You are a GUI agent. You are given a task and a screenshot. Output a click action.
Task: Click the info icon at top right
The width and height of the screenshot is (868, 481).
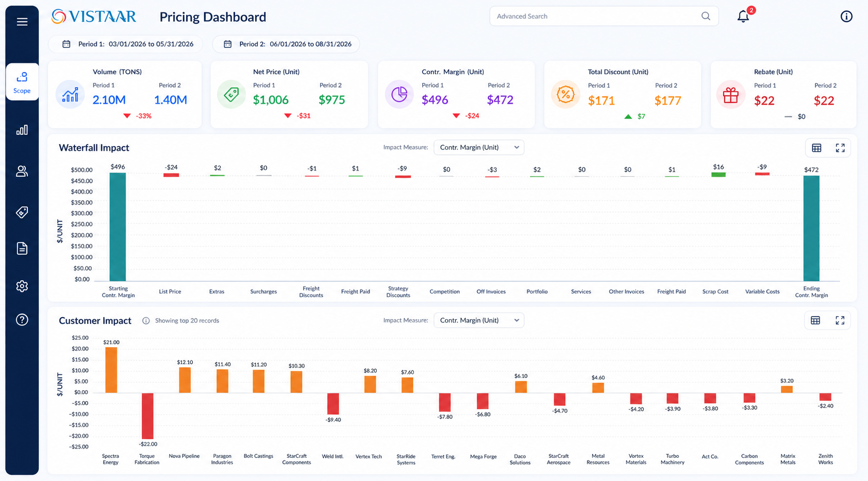click(846, 16)
